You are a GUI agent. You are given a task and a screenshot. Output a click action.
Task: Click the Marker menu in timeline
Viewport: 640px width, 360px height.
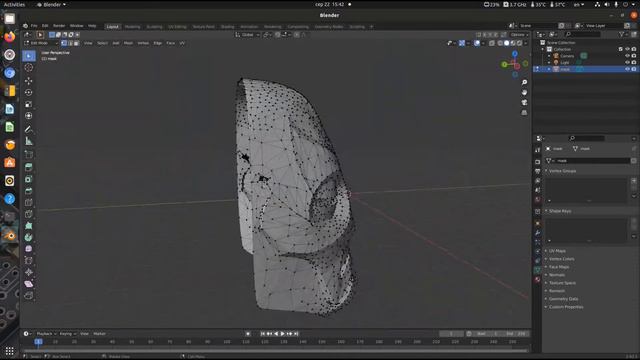point(99,334)
